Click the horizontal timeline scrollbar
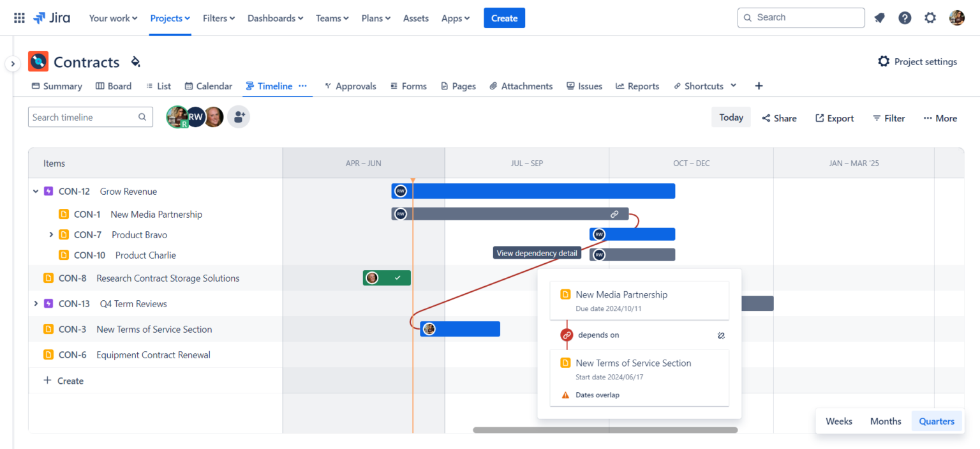980x449 pixels. point(605,430)
